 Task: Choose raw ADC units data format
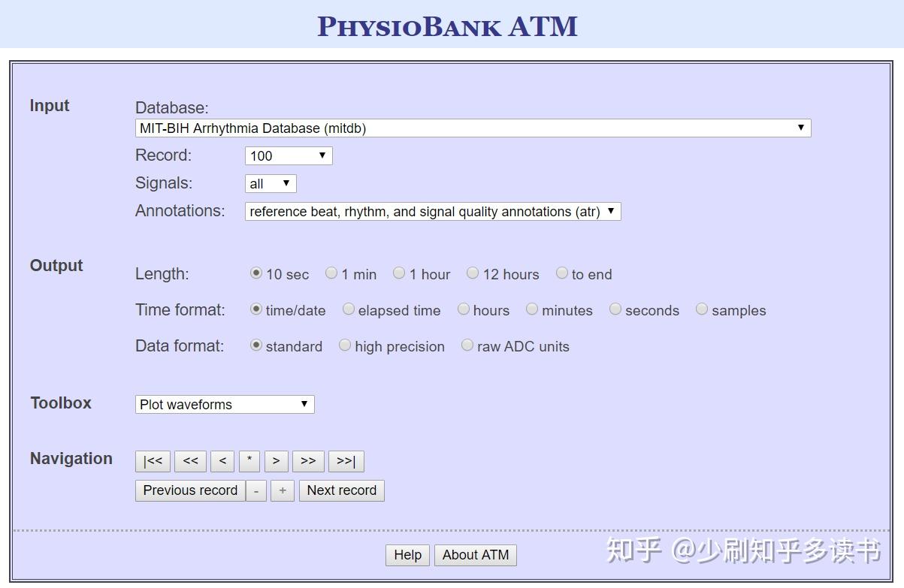(x=467, y=345)
